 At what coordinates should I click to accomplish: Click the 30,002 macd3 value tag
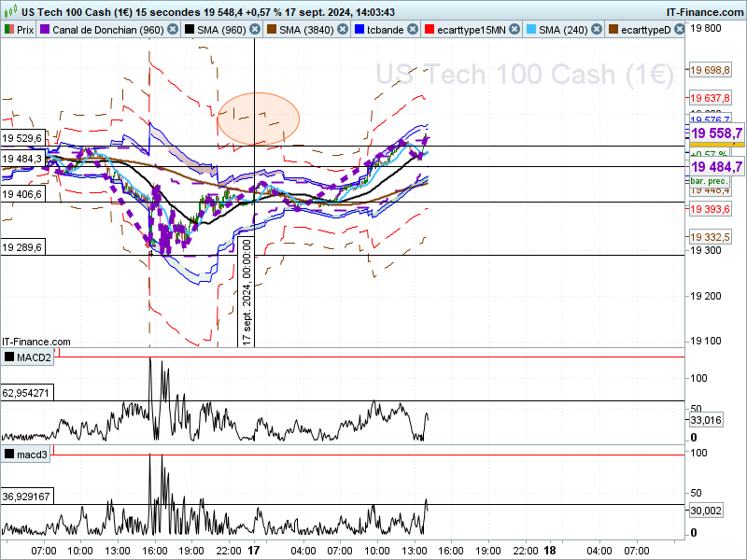(706, 511)
